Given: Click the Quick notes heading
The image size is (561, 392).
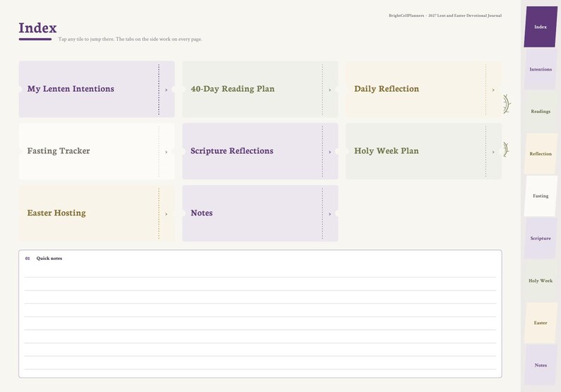Looking at the screenshot, I should (49, 259).
